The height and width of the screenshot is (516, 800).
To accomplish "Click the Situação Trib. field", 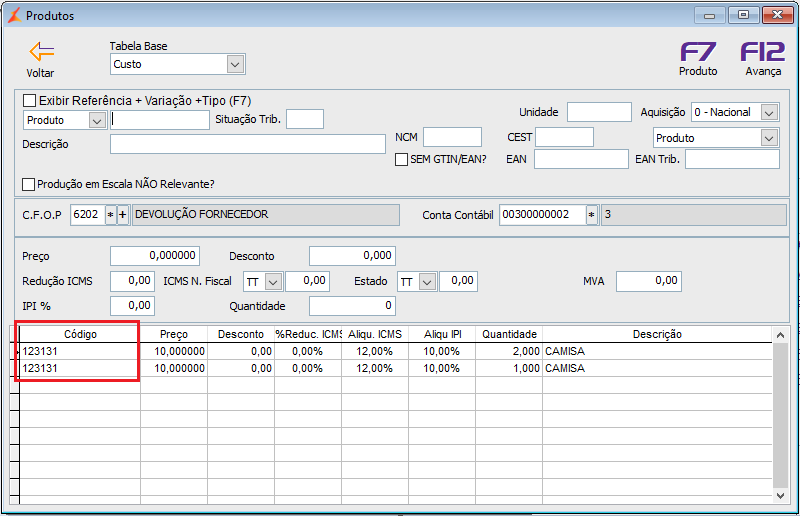I will 305,119.
